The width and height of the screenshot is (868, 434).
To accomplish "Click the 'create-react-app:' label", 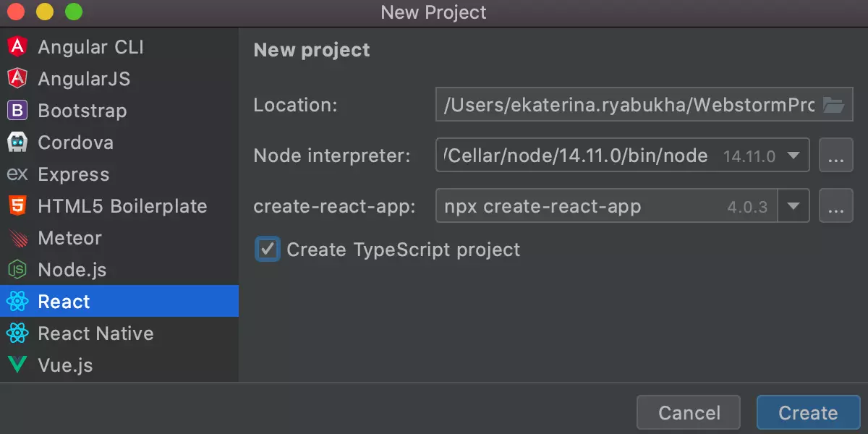I will pyautogui.click(x=335, y=207).
